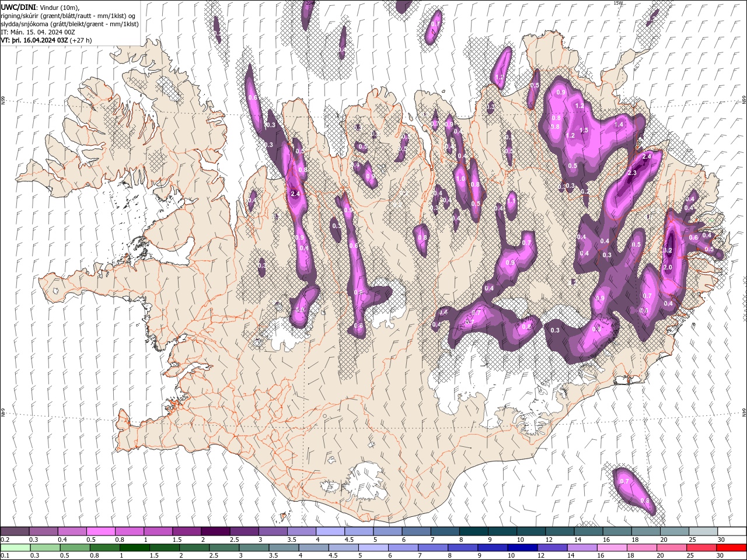Image resolution: width=747 pixels, height=560 pixels.
Task: Pick dark purple snow swatch between 2 and 2.5
Action: point(215,531)
